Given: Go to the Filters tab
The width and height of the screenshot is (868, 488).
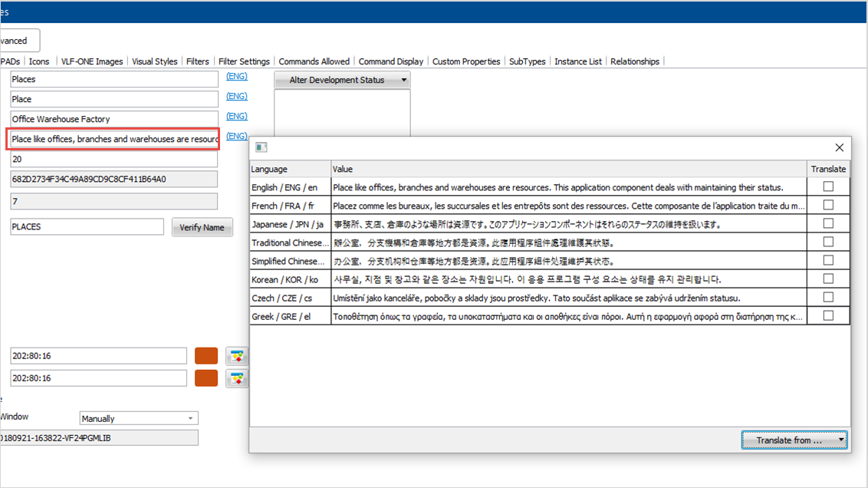Looking at the screenshot, I should 198,61.
